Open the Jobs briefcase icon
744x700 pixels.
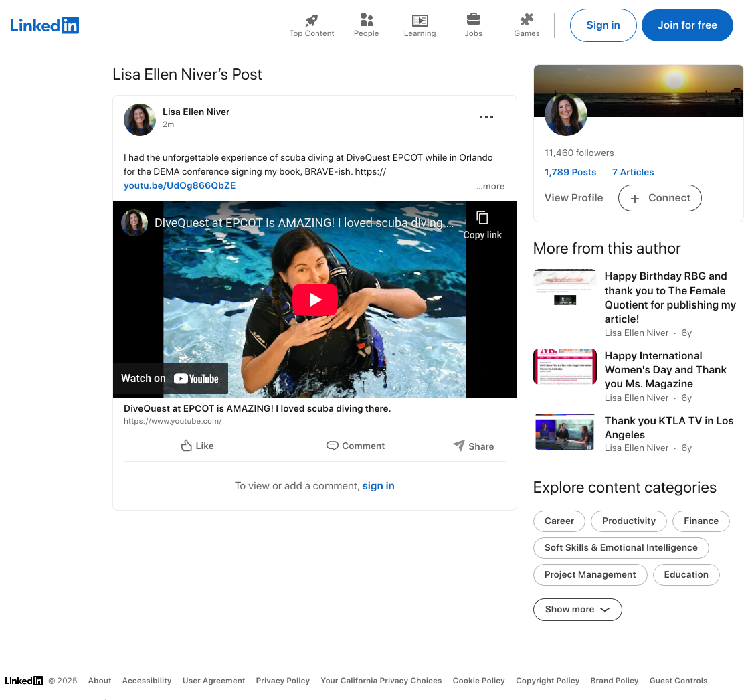point(474,19)
